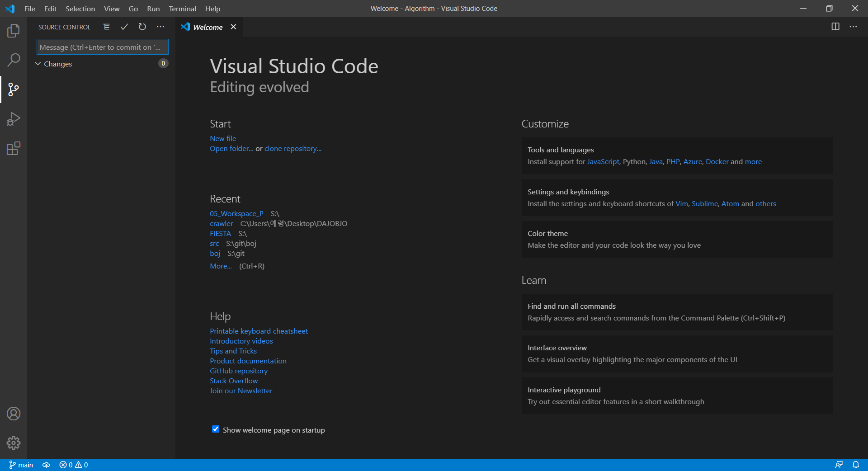Open the Run menu
The image size is (868, 471).
tap(153, 9)
